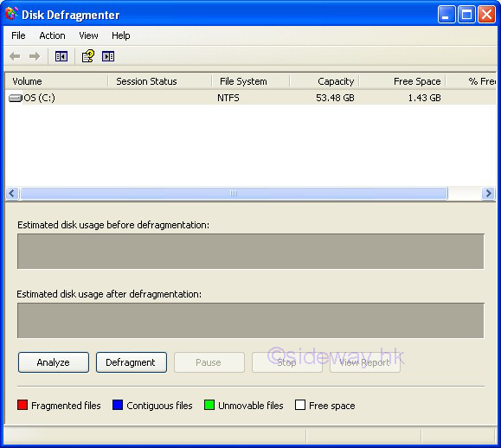The image size is (501, 448).
Task: Click the white Free space swatch
Action: [x=300, y=405]
